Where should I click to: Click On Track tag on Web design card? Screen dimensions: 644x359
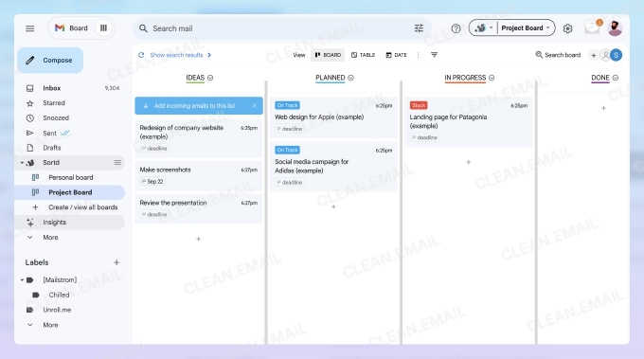click(287, 105)
